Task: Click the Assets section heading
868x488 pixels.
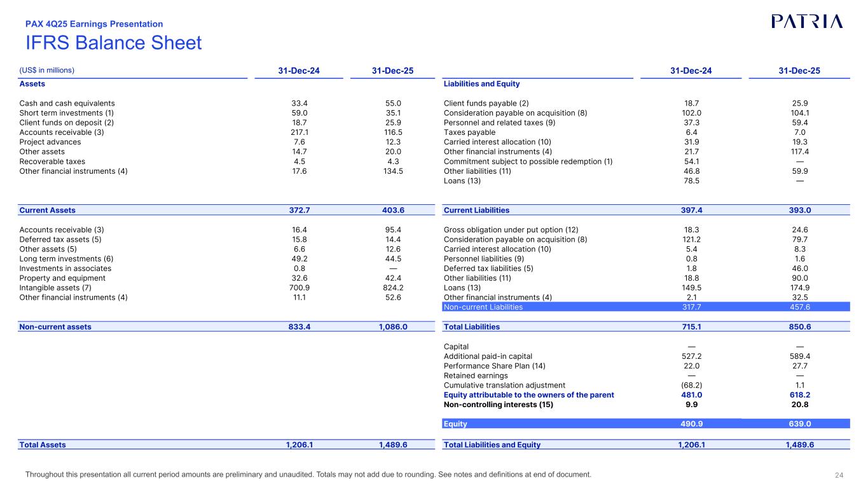Action: pos(32,83)
